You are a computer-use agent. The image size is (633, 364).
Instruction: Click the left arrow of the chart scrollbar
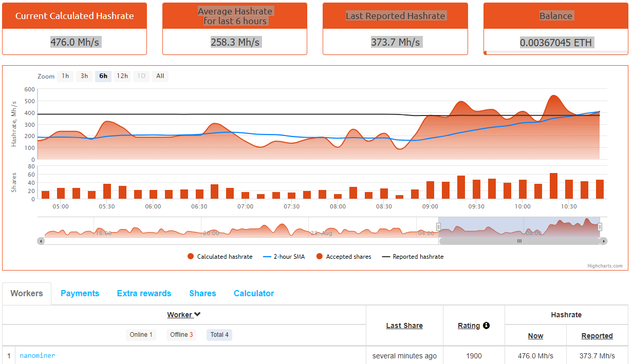click(41, 241)
